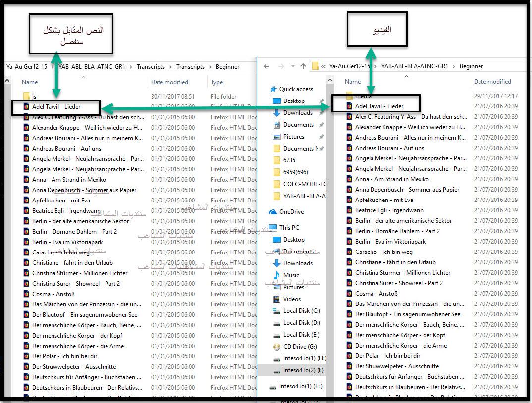
Task: Select Der Polar - Ich bin bei dir icon, right window
Action: click(x=349, y=356)
